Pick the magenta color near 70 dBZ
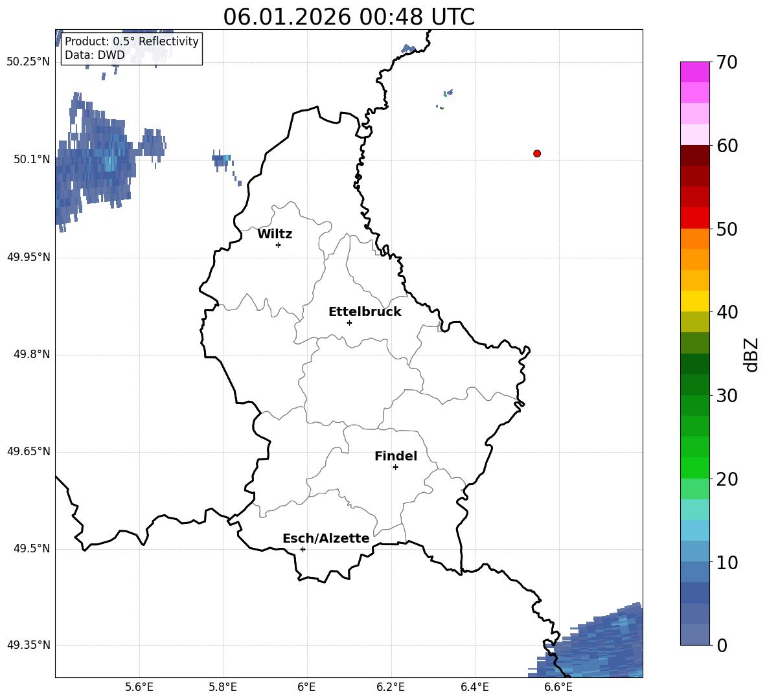Screen dimensions: 767x700 [x=694, y=72]
